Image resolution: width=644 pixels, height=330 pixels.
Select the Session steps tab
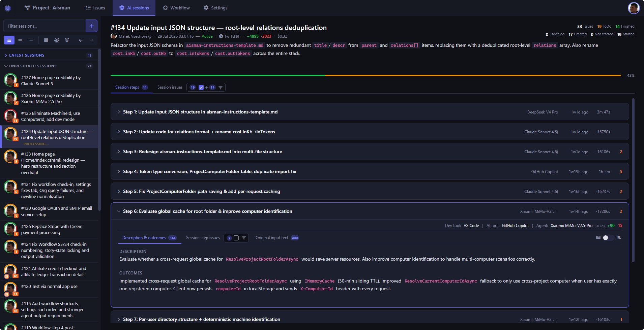(x=131, y=87)
